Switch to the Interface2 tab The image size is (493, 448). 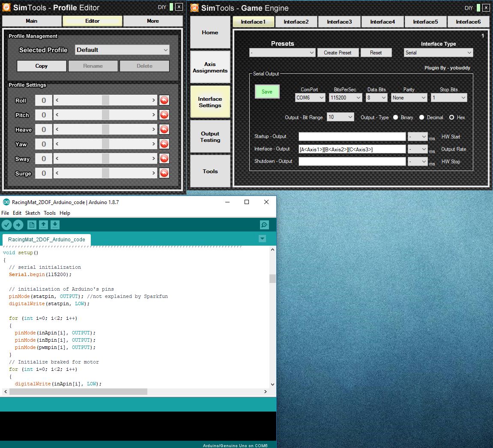(296, 22)
